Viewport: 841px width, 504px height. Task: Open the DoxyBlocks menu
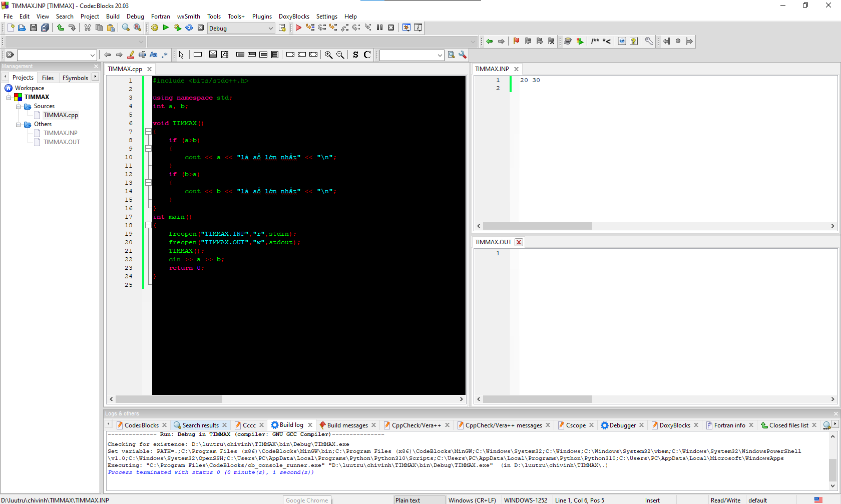click(294, 17)
